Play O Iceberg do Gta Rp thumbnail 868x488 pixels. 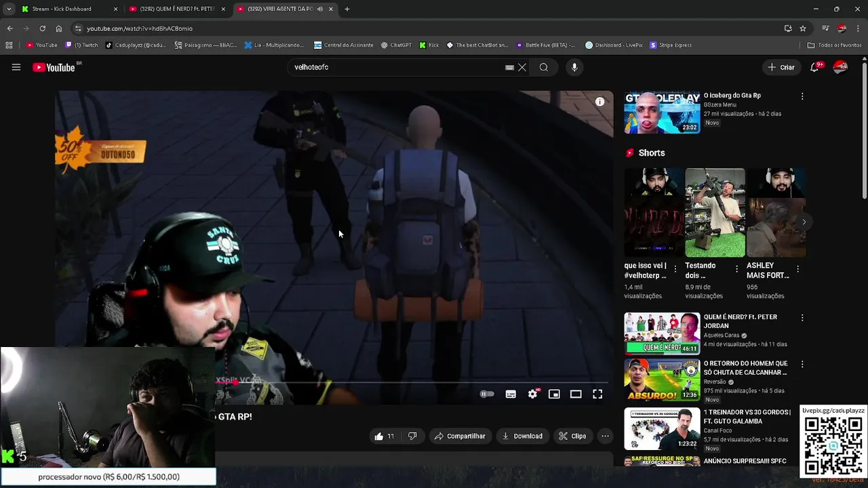coord(662,113)
